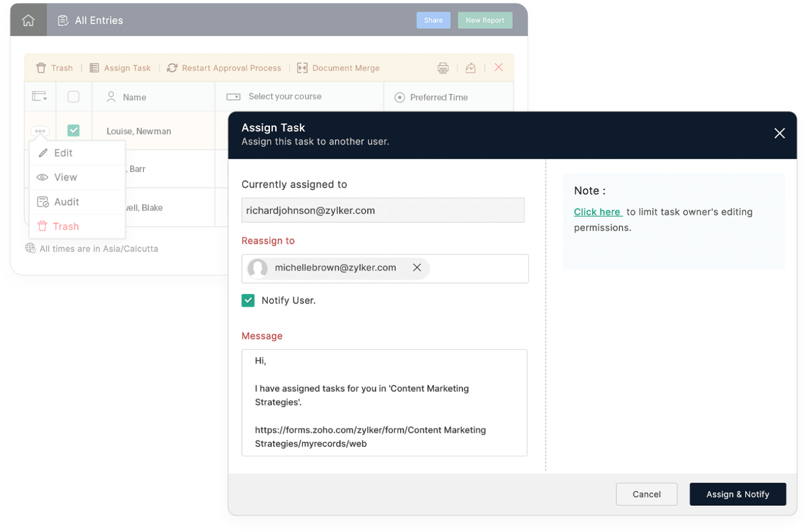This screenshot has height=532, width=807.
Task: Close the Assign Task dialog
Action: coord(779,134)
